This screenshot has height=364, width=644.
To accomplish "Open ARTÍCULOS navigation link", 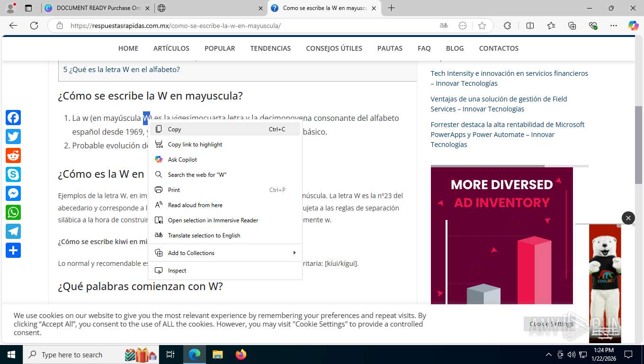I will click(171, 48).
